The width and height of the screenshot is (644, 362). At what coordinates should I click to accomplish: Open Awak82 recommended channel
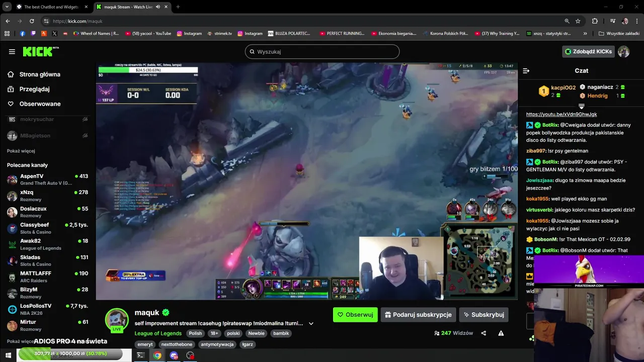coord(48,244)
